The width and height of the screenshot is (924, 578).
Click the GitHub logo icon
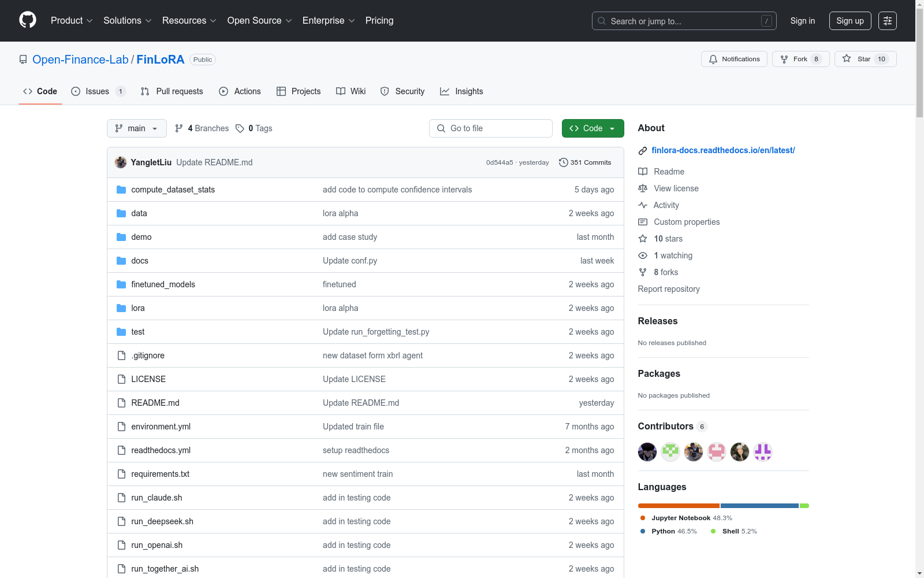(x=28, y=20)
